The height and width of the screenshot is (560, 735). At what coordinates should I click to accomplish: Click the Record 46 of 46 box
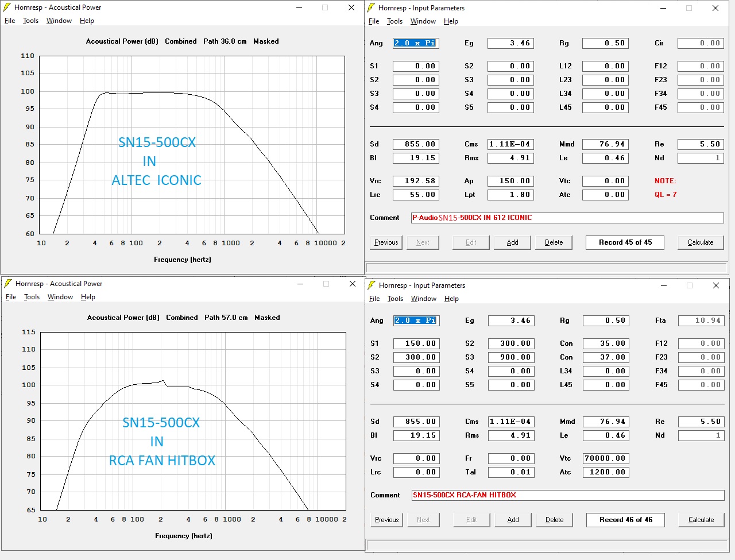(626, 520)
